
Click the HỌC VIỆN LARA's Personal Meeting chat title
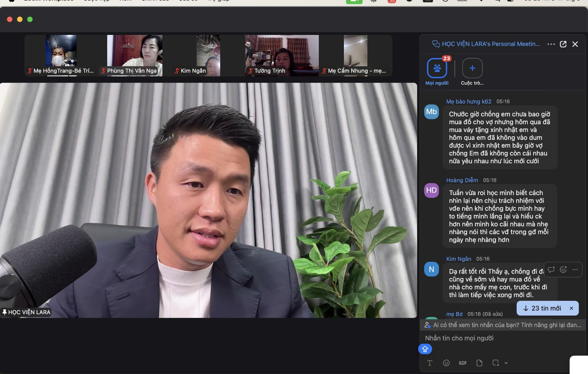491,44
